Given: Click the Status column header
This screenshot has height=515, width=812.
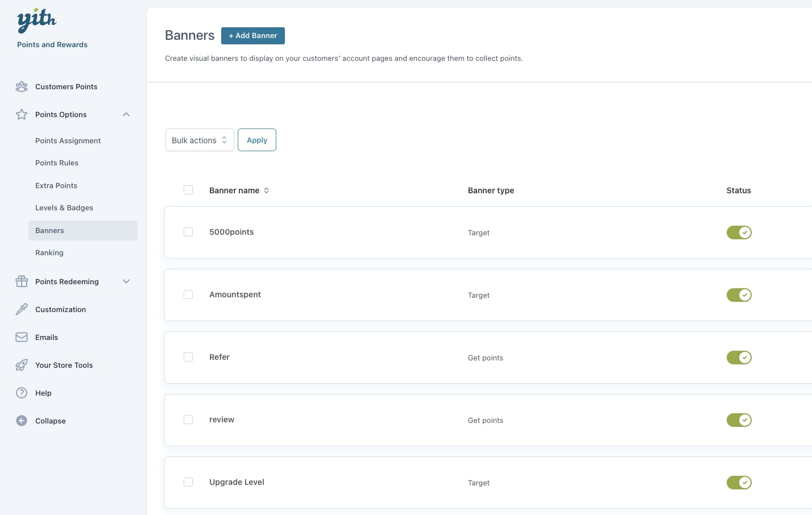Looking at the screenshot, I should (x=739, y=190).
